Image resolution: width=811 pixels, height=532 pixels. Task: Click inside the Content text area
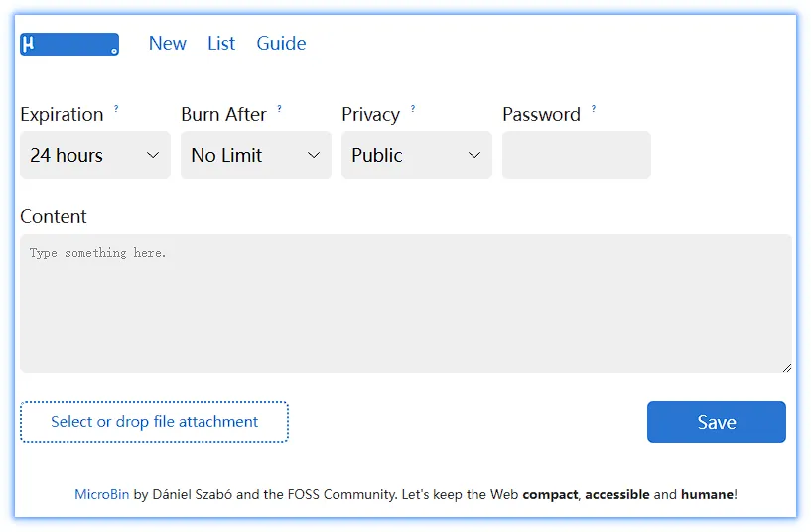[x=405, y=304]
